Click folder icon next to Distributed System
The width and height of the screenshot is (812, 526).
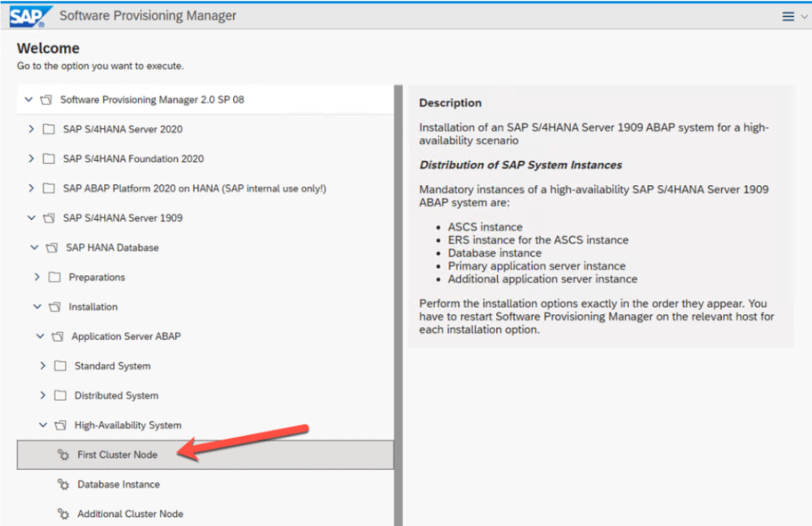tap(60, 396)
